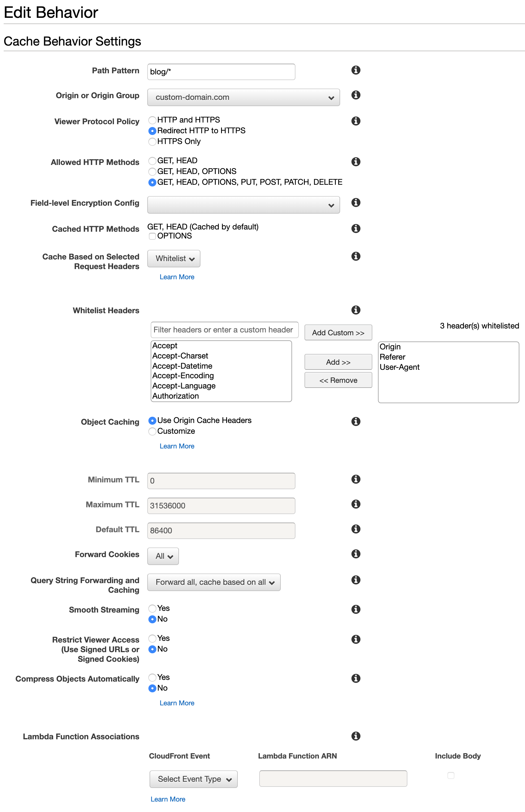This screenshot has width=525, height=812.
Task: Click the Forward Cookies info icon
Action: pyautogui.click(x=356, y=554)
